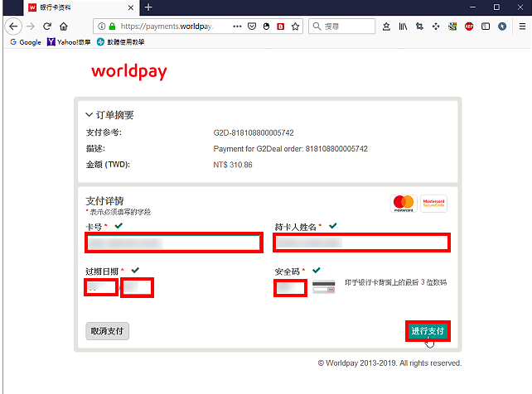532x394 pixels.
Task: Click the expiry year field
Action: [137, 287]
